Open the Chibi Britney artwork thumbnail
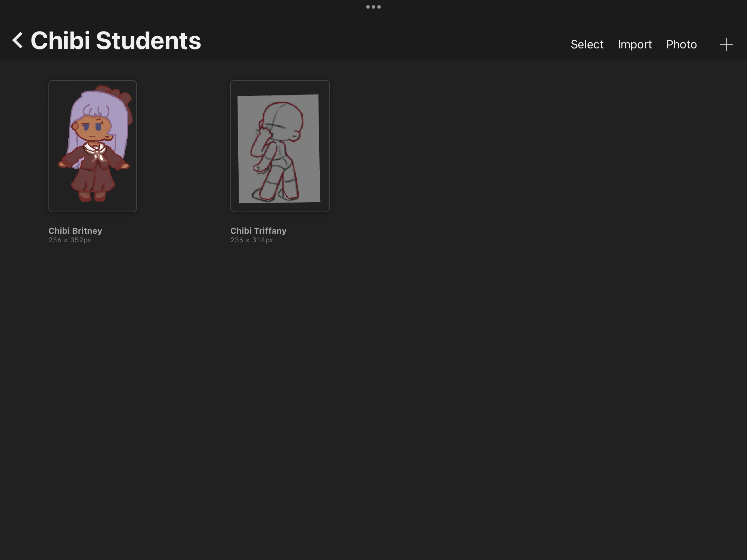Viewport: 747px width, 560px height. [x=92, y=146]
